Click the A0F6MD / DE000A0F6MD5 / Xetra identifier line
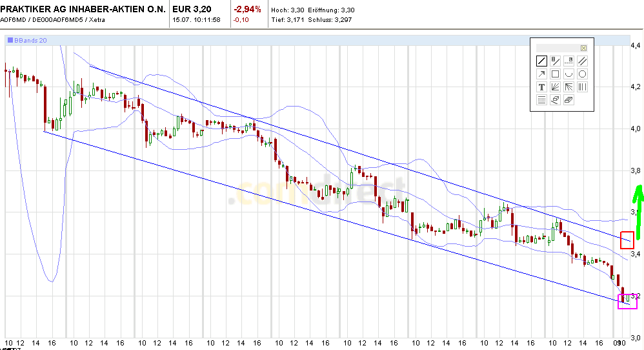Image resolution: width=644 pixels, height=350 pixels. click(52, 20)
